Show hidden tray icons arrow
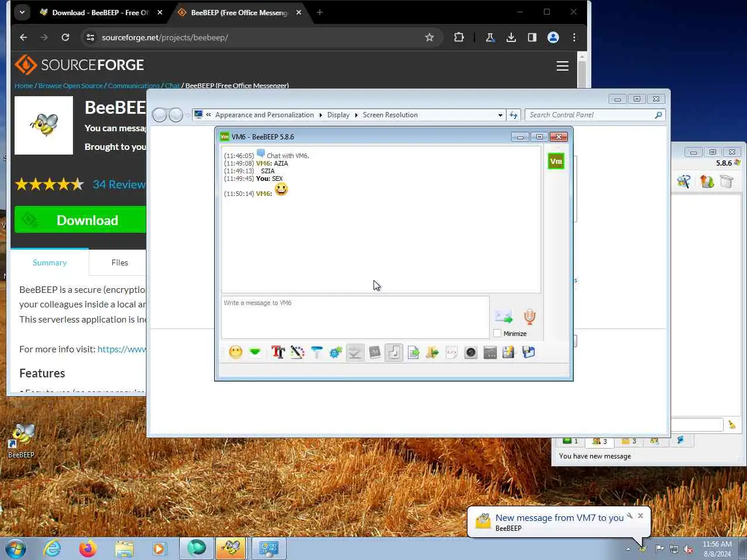747x560 pixels. 628,549
